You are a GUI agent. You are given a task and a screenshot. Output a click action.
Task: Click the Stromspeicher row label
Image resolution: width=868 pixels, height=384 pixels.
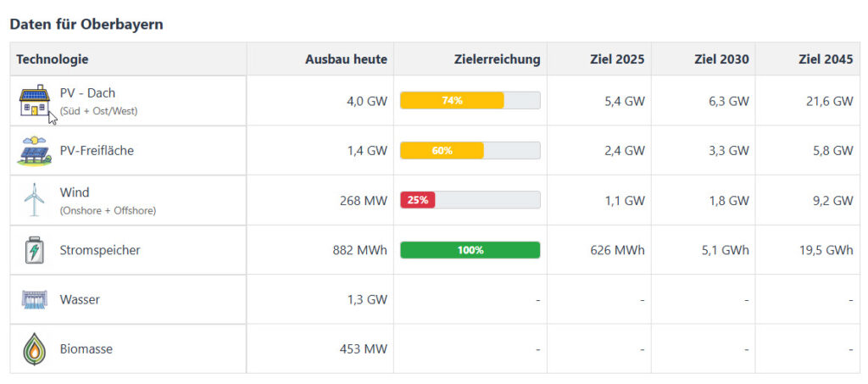coord(100,250)
